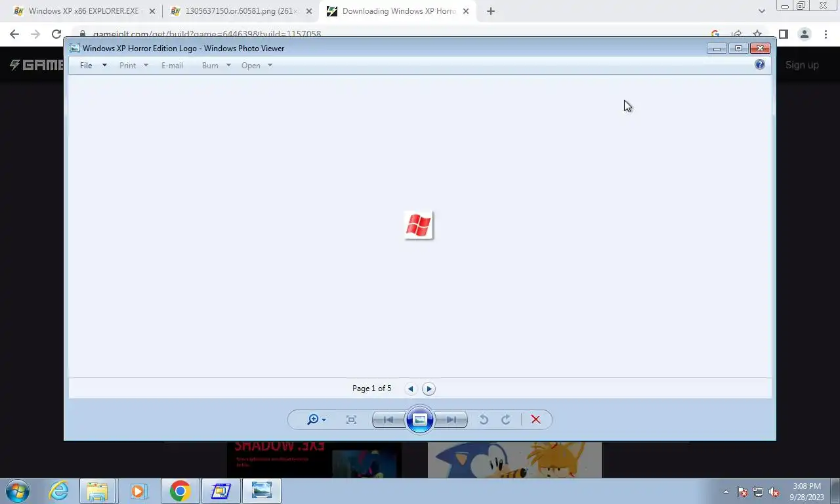
Task: Close the Downloading Windows XP Horror tab
Action: coord(466,11)
